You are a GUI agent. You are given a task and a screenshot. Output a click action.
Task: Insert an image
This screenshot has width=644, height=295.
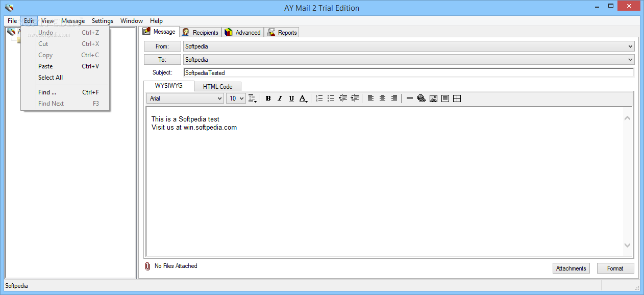(x=433, y=99)
